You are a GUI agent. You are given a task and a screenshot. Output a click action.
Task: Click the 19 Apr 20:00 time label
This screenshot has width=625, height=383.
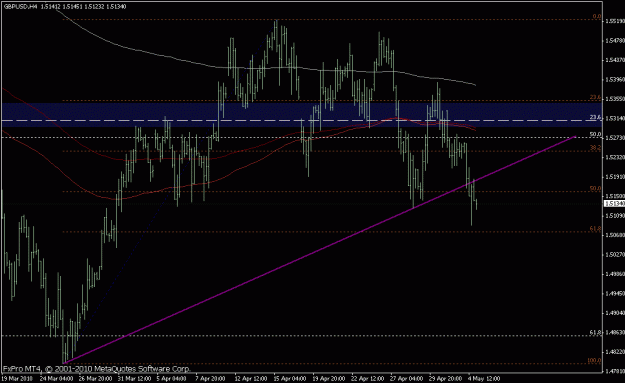[329, 378]
